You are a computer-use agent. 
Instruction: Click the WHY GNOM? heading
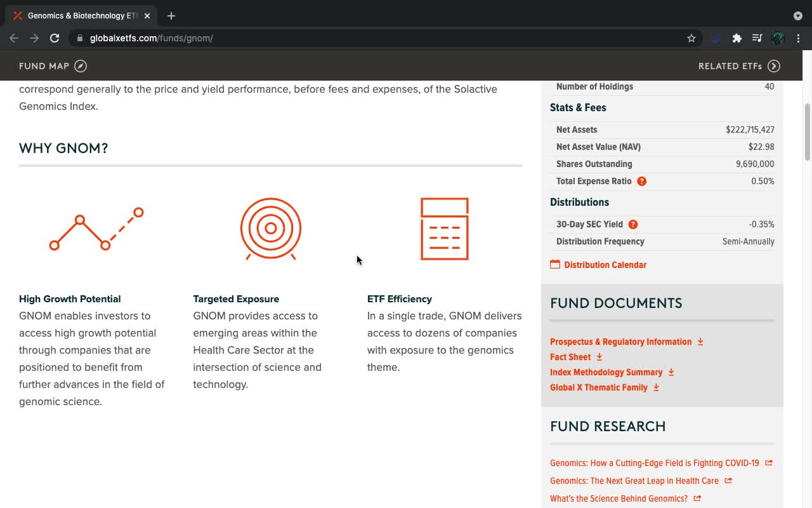(63, 148)
